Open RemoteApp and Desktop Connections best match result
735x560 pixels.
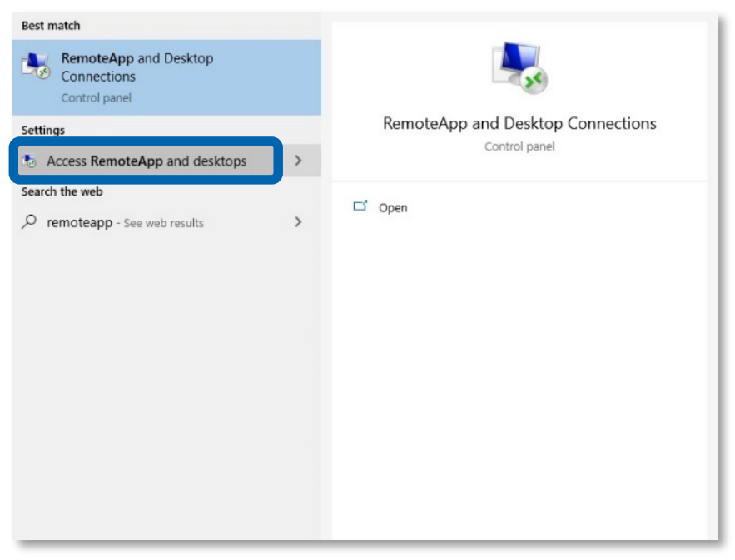coord(166,77)
